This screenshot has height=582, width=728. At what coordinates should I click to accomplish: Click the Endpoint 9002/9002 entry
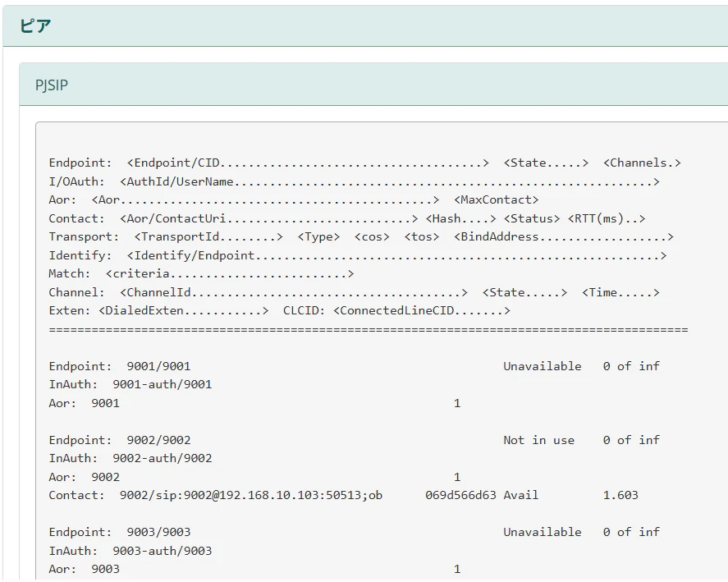pyautogui.click(x=120, y=440)
